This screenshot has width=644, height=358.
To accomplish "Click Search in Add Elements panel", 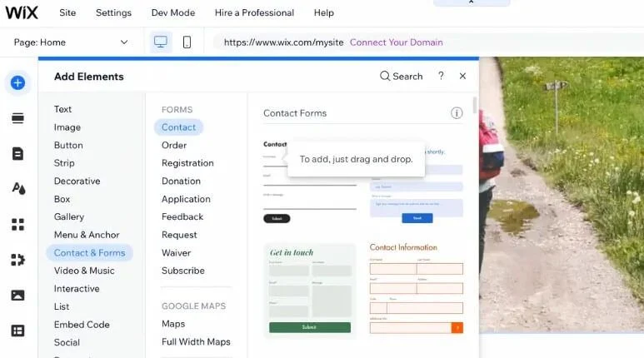I will pyautogui.click(x=401, y=77).
